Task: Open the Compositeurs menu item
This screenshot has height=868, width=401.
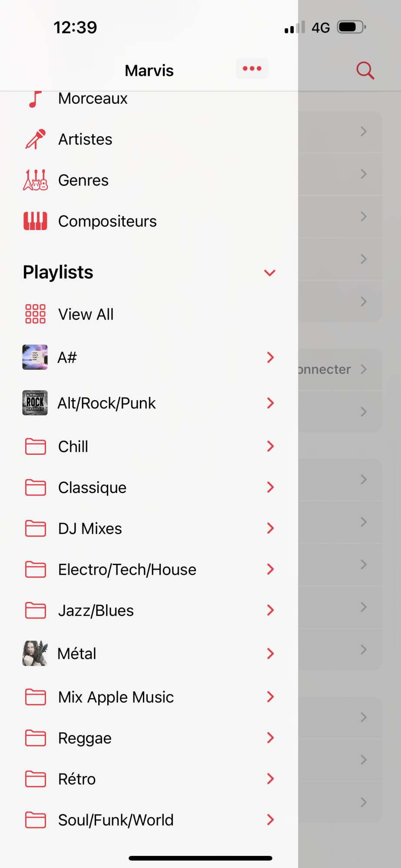Action: pos(107,221)
